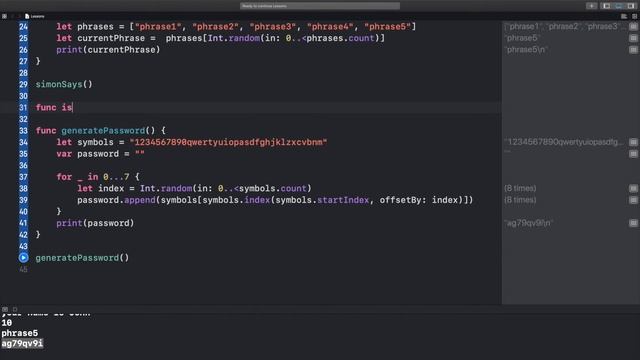The height and width of the screenshot is (360, 640).
Task: Show Quick Look for line 39 (8 times) result
Action: [633, 200]
